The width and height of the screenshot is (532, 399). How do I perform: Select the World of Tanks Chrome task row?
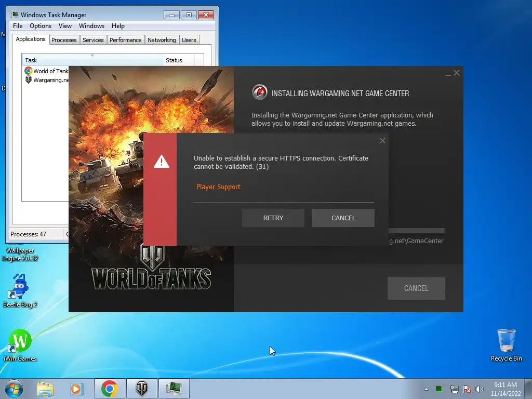(x=46, y=71)
